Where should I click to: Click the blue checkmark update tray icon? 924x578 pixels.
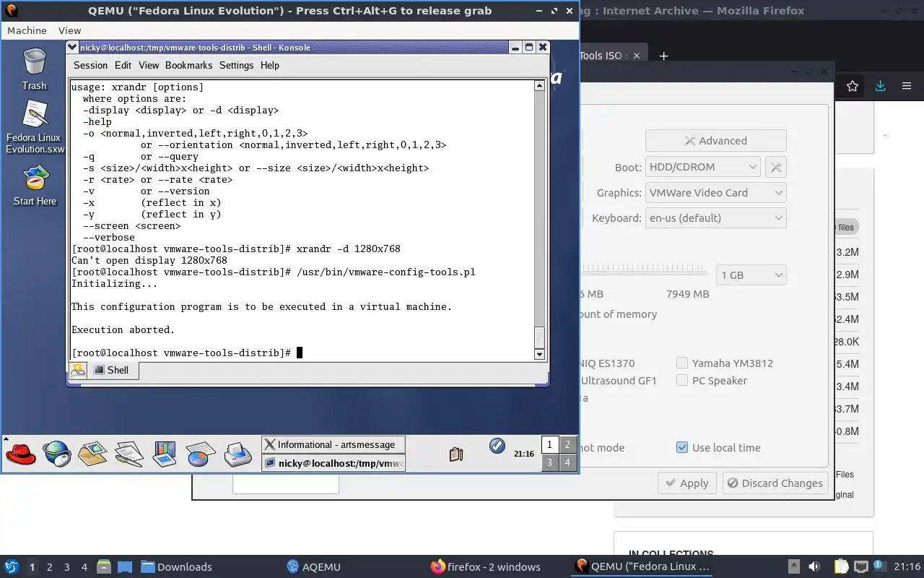[497, 445]
